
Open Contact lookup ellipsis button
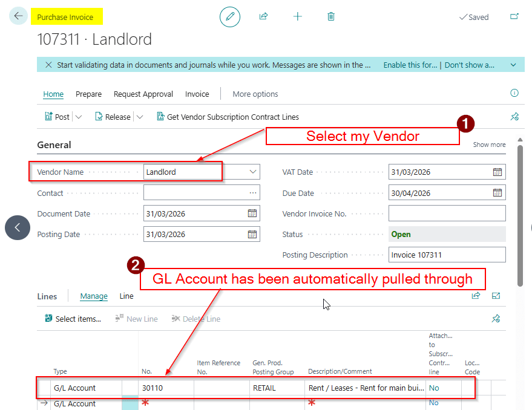[252, 193]
